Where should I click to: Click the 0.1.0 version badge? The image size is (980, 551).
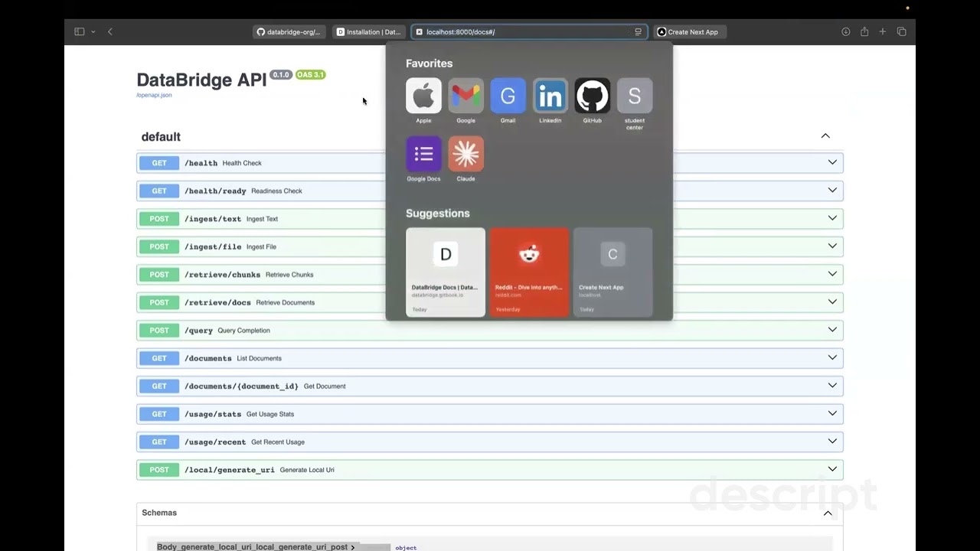click(281, 75)
